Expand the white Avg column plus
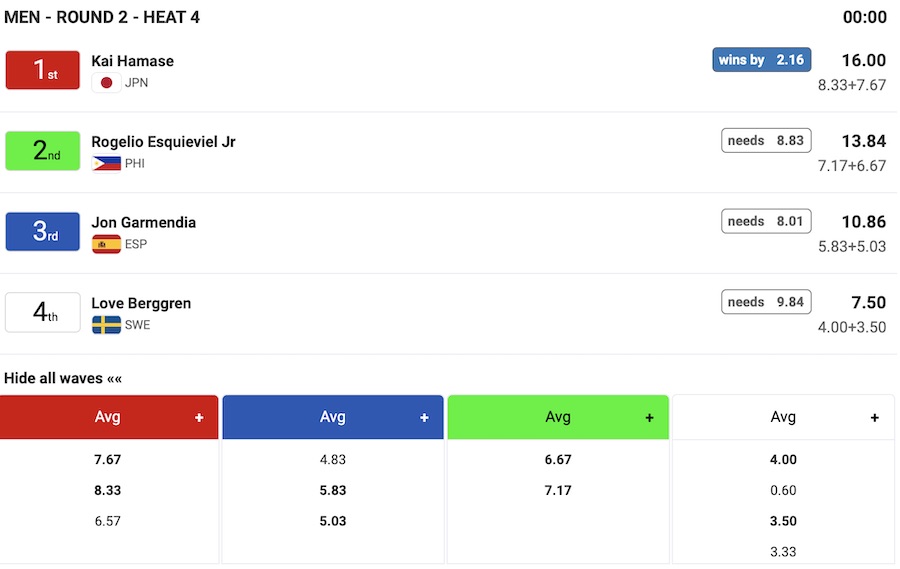This screenshot has height=569, width=900. (875, 418)
